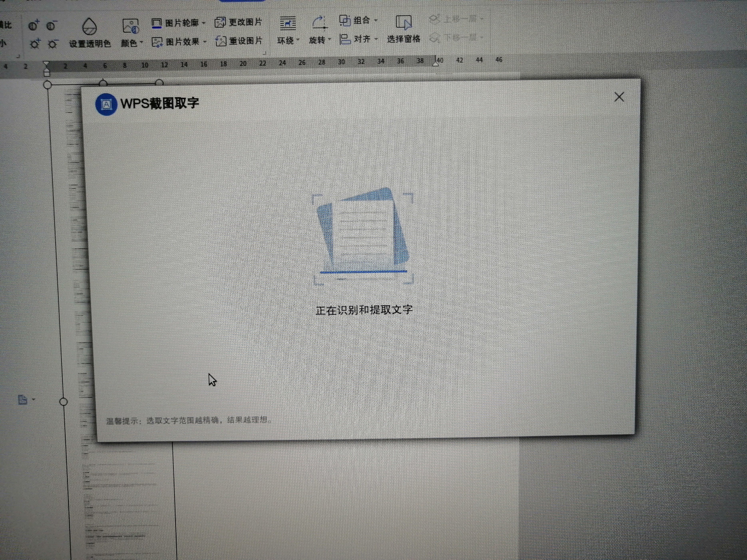Image resolution: width=747 pixels, height=560 pixels.
Task: Click the 选择窗格 label text
Action: click(404, 39)
